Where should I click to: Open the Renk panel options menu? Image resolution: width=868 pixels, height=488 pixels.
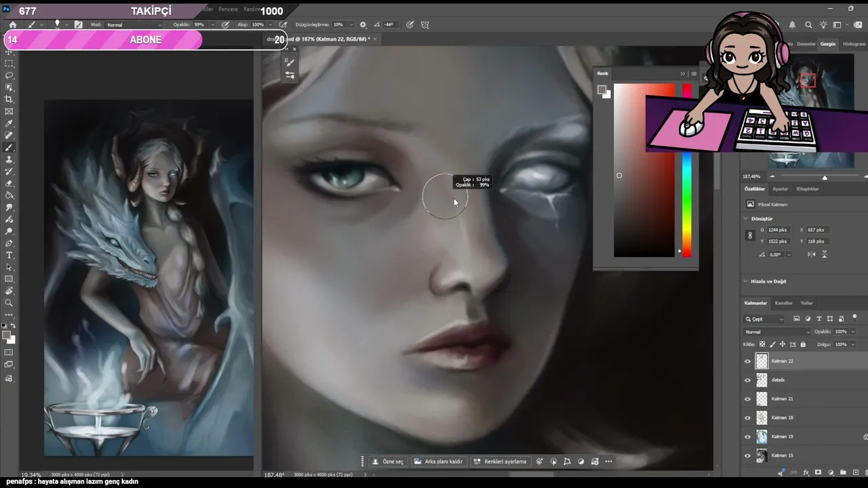click(694, 74)
